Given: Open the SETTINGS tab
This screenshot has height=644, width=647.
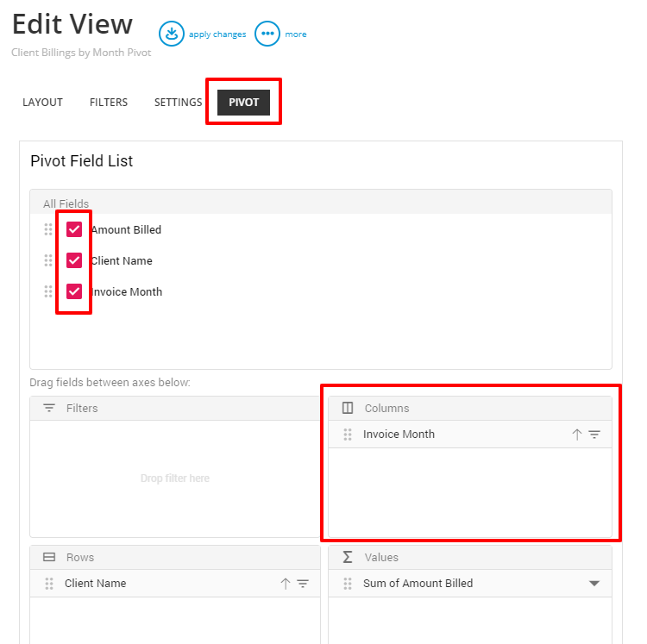Looking at the screenshot, I should click(179, 103).
